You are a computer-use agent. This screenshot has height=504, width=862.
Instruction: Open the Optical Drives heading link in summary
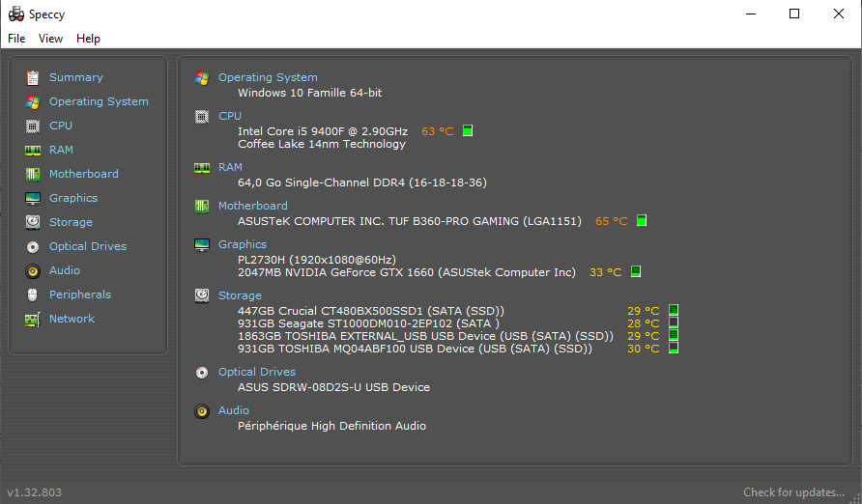[257, 372]
